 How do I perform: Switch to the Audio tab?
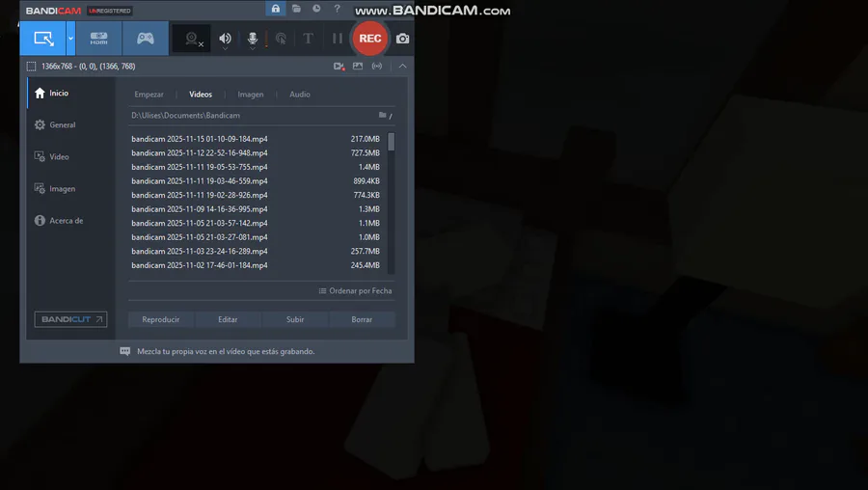[x=300, y=95]
